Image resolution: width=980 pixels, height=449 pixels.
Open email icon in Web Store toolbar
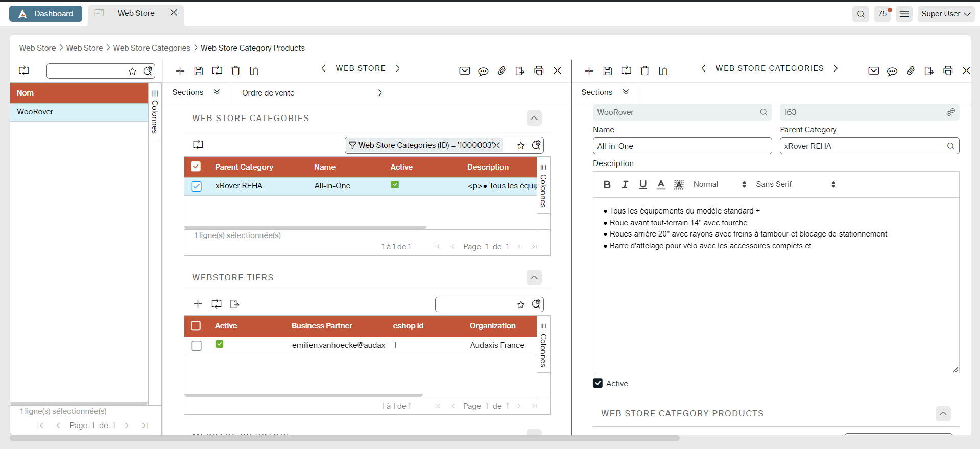[464, 71]
